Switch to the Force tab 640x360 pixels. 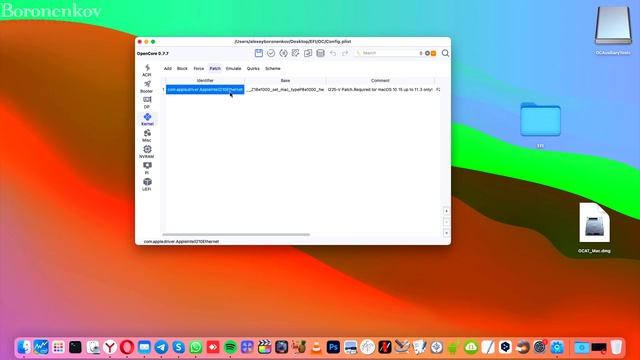199,69
